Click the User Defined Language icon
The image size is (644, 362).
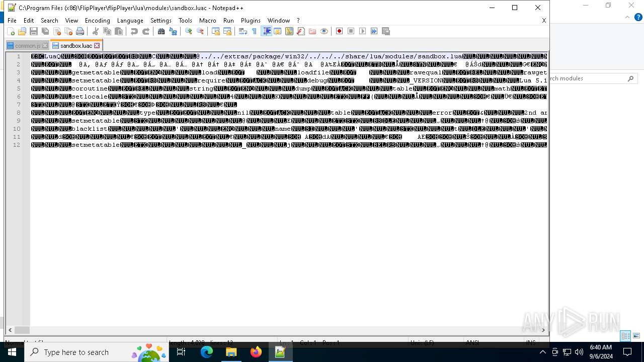pos(277,31)
